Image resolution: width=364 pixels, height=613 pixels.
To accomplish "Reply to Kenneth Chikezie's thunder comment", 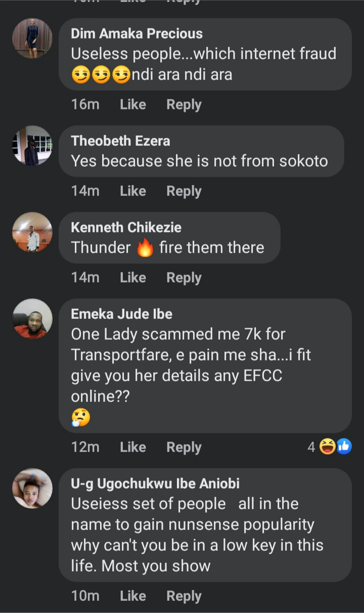I will point(184,278).
